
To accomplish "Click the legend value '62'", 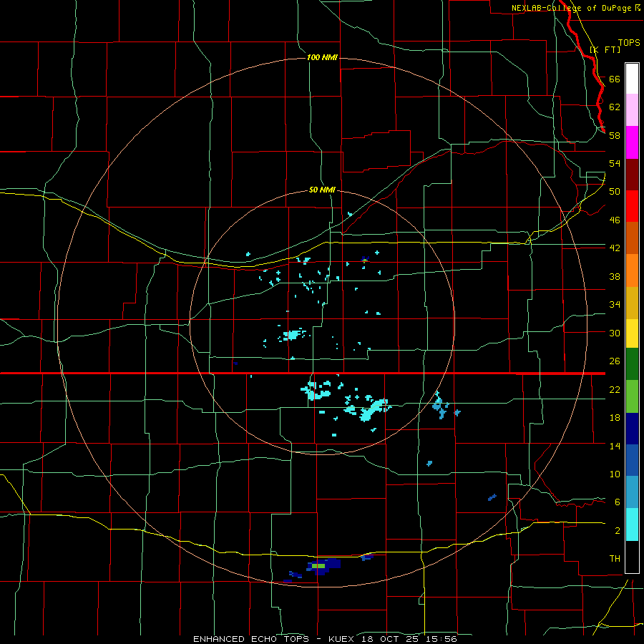I will pos(615,107).
